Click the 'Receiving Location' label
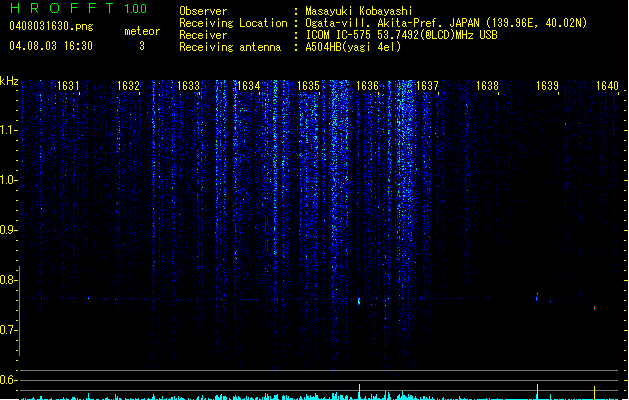 tap(233, 23)
